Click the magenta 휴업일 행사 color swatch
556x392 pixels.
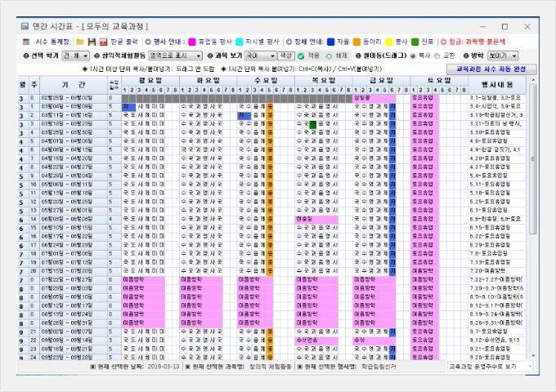tap(192, 42)
